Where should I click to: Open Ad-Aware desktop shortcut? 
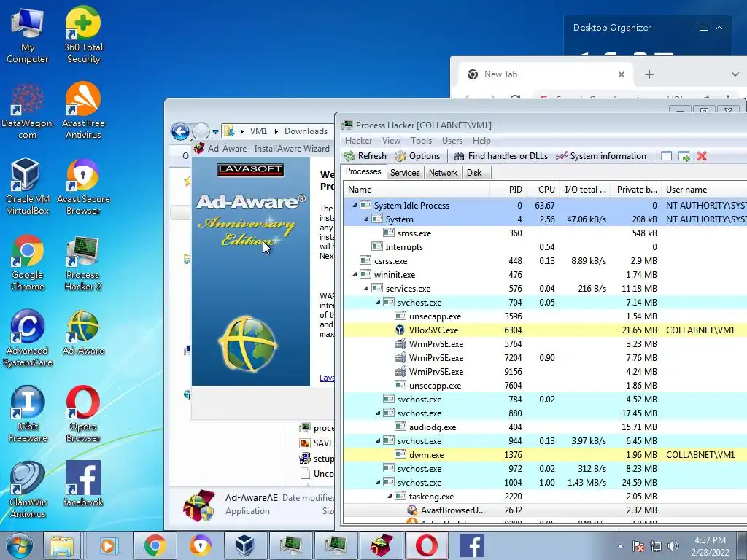tap(83, 332)
